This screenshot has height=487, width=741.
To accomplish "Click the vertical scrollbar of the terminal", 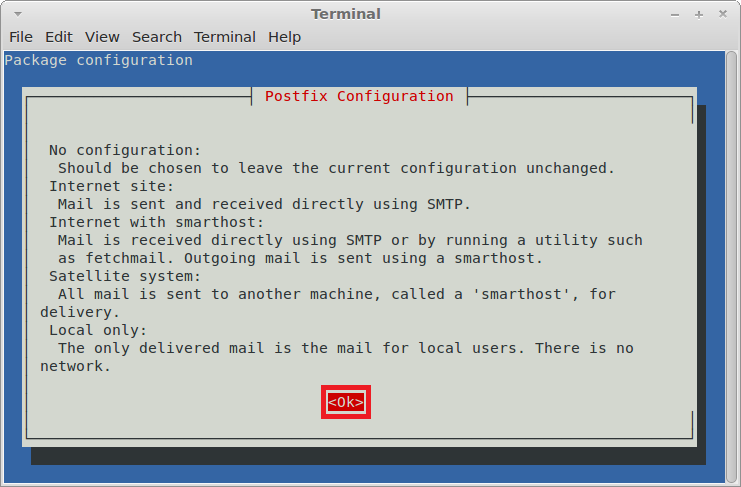I will pos(732,266).
